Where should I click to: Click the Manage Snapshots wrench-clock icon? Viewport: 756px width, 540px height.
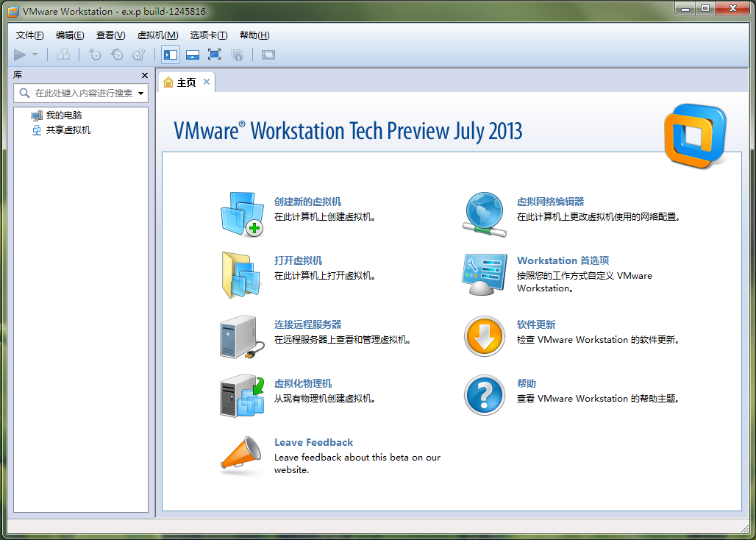[139, 54]
